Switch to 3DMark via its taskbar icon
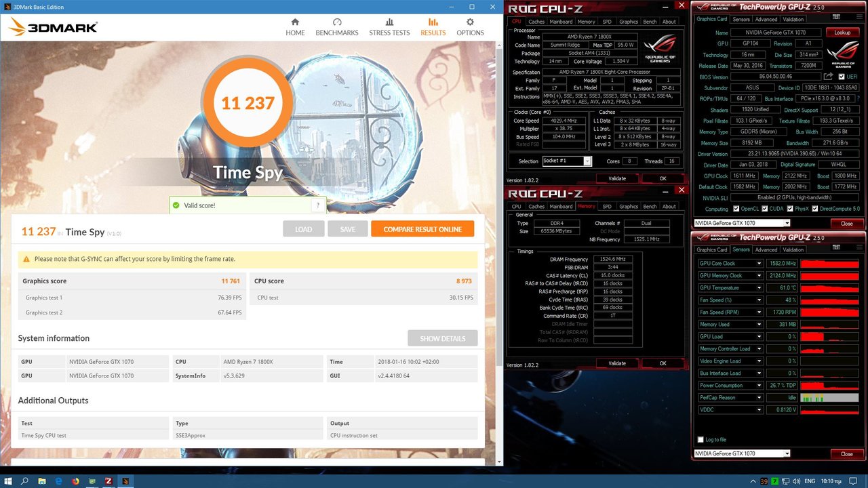The width and height of the screenshot is (868, 488). click(x=125, y=481)
